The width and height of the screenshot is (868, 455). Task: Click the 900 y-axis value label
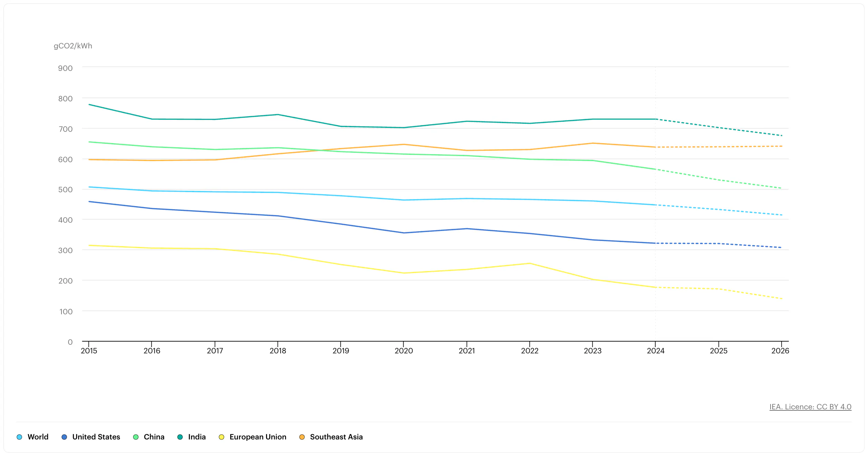point(65,68)
